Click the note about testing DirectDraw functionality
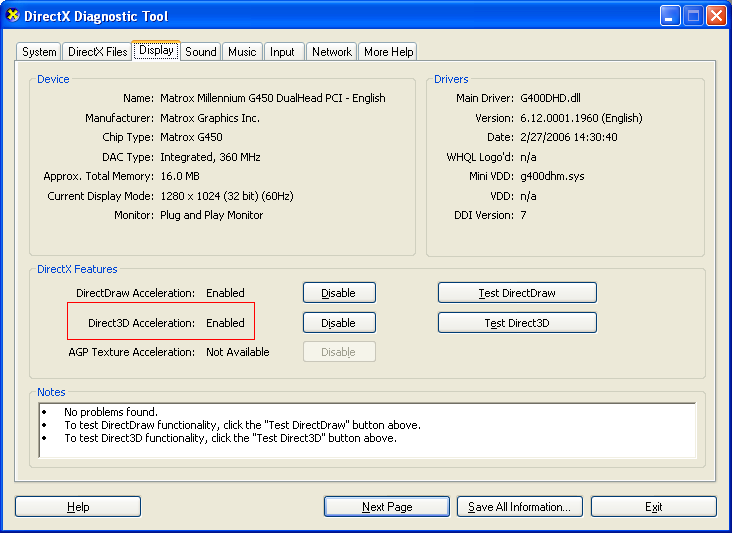This screenshot has width=732, height=533. (242, 425)
